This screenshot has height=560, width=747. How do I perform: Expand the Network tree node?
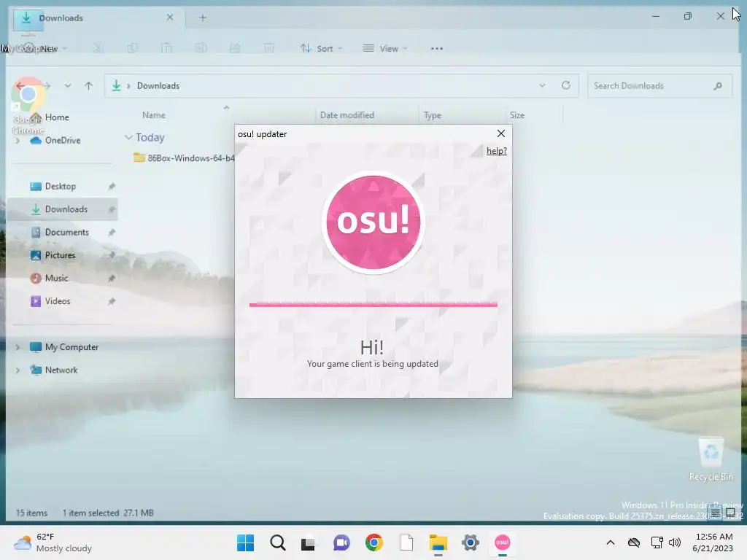18,370
